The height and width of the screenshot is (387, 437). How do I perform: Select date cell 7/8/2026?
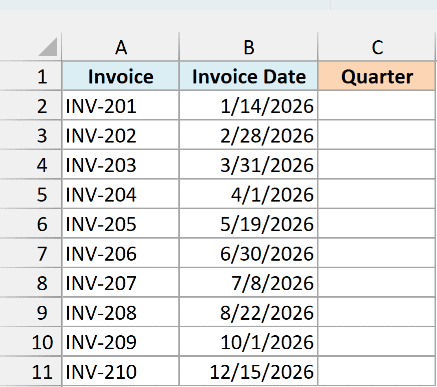pyautogui.click(x=249, y=283)
